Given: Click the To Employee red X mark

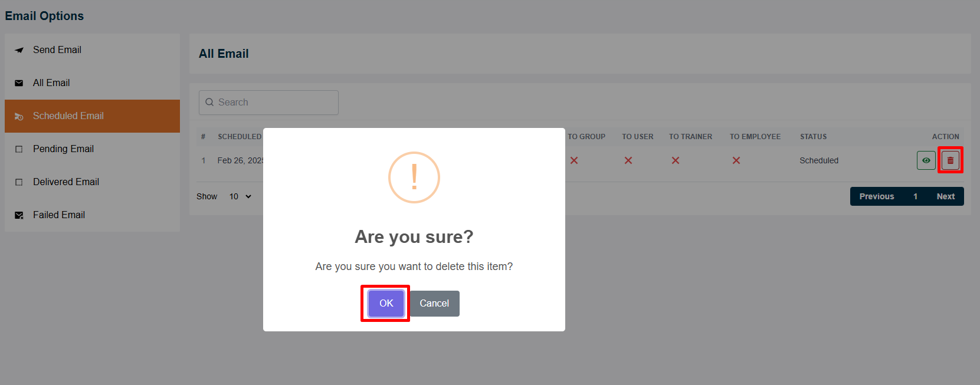Looking at the screenshot, I should coord(736,160).
